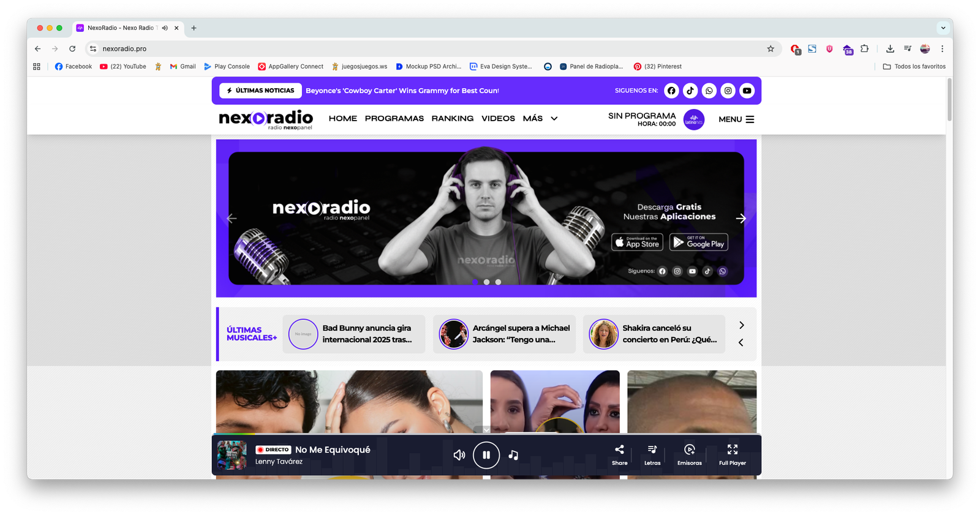Show previous últimas musicales items

click(x=741, y=343)
